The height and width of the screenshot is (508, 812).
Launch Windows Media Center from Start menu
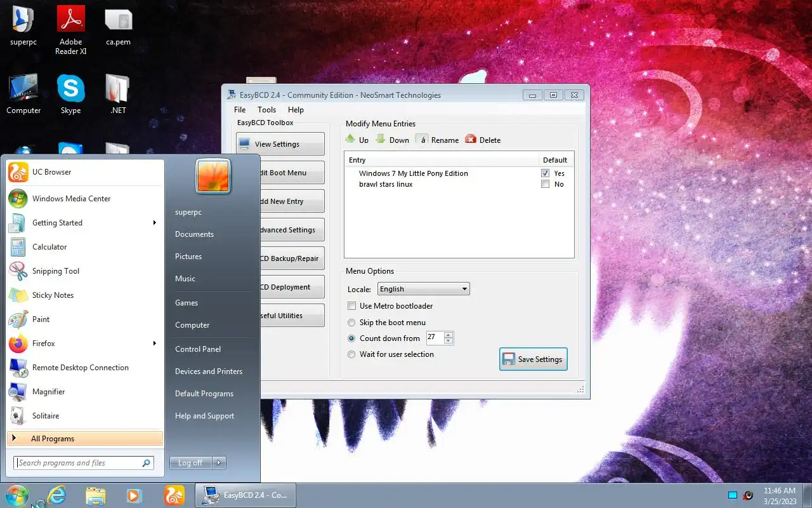coord(84,199)
